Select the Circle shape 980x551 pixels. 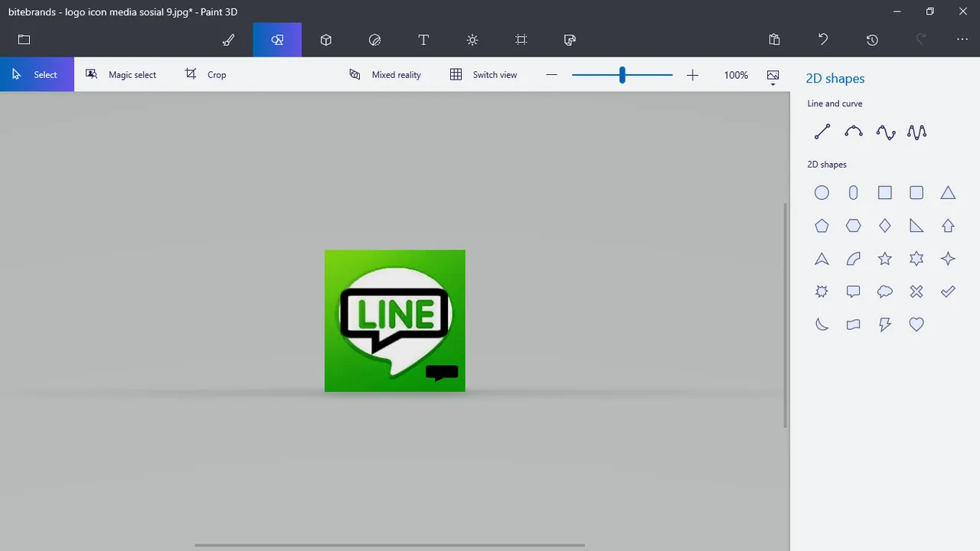coord(822,193)
